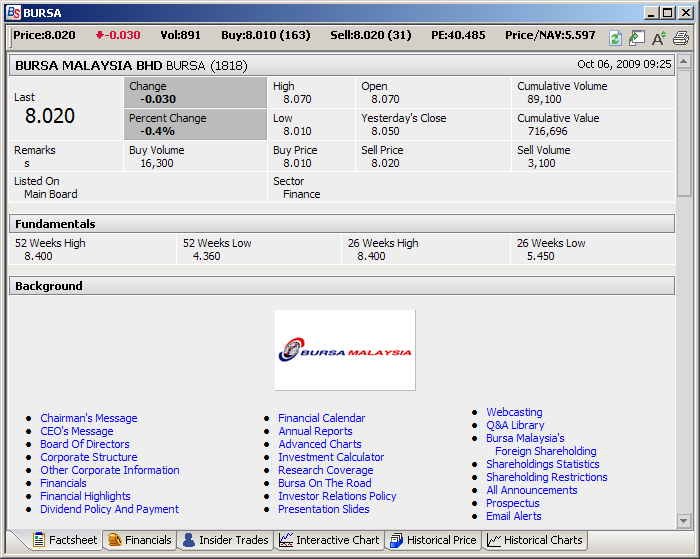Switch to the Factsheet tab
The image size is (700, 559).
click(x=65, y=540)
